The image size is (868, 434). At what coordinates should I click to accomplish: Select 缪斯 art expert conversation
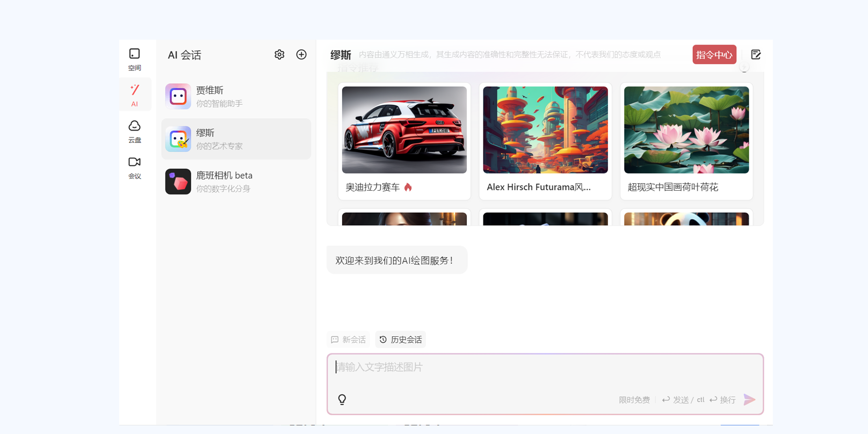(236, 139)
